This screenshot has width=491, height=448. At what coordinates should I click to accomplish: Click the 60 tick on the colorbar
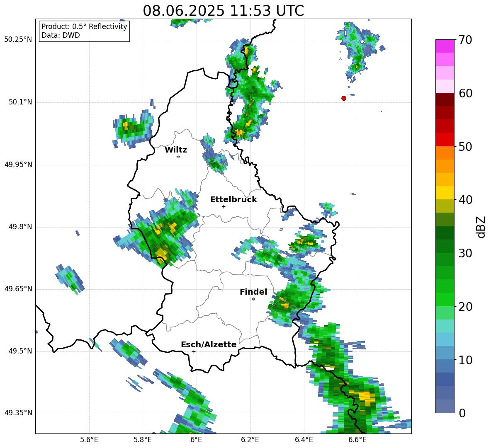pyautogui.click(x=465, y=93)
